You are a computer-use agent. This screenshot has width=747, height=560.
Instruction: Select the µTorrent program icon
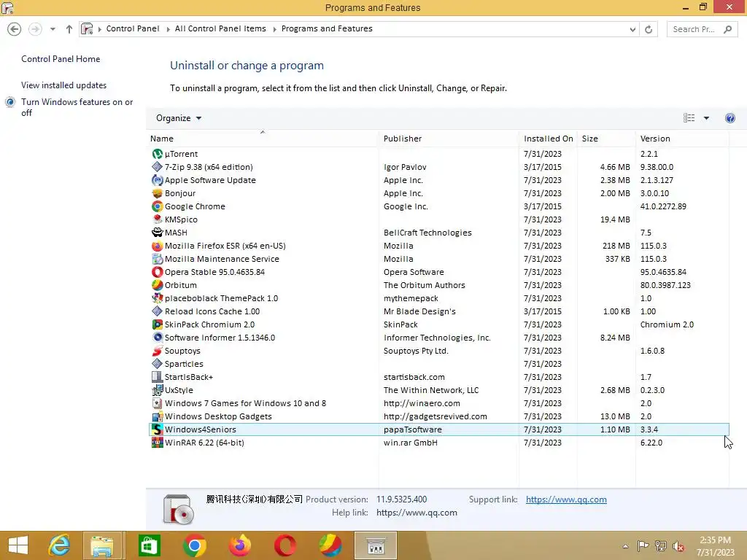[x=158, y=154]
